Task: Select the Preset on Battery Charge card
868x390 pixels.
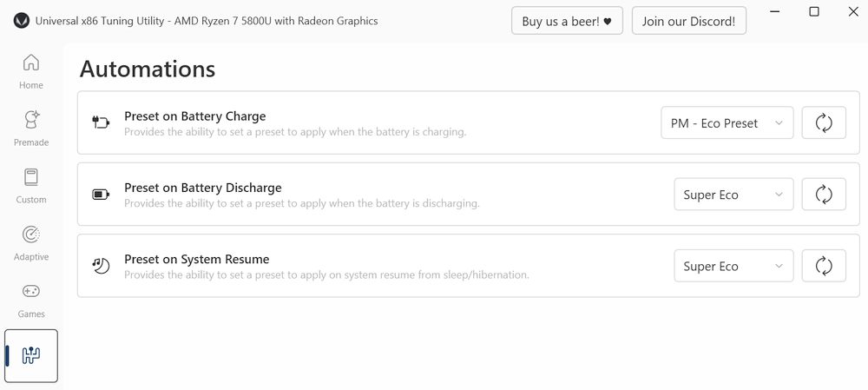Action: [x=469, y=122]
